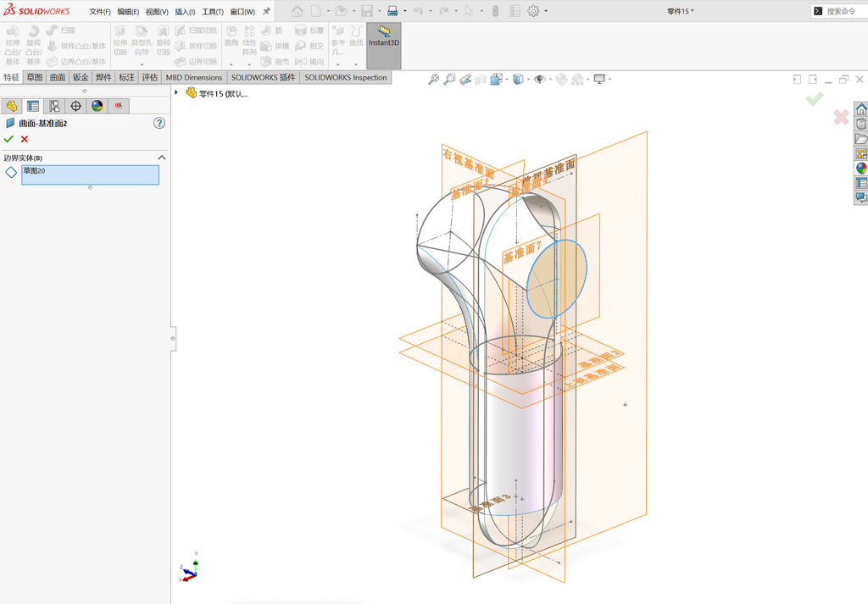Open the last manager panel tab with red icon
The width and height of the screenshot is (868, 604).
(119, 106)
